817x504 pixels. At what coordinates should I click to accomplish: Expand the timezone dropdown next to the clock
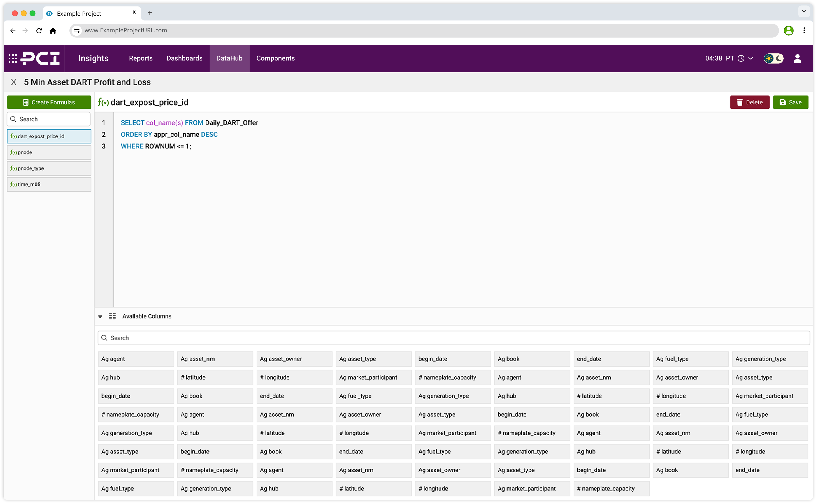pyautogui.click(x=751, y=58)
